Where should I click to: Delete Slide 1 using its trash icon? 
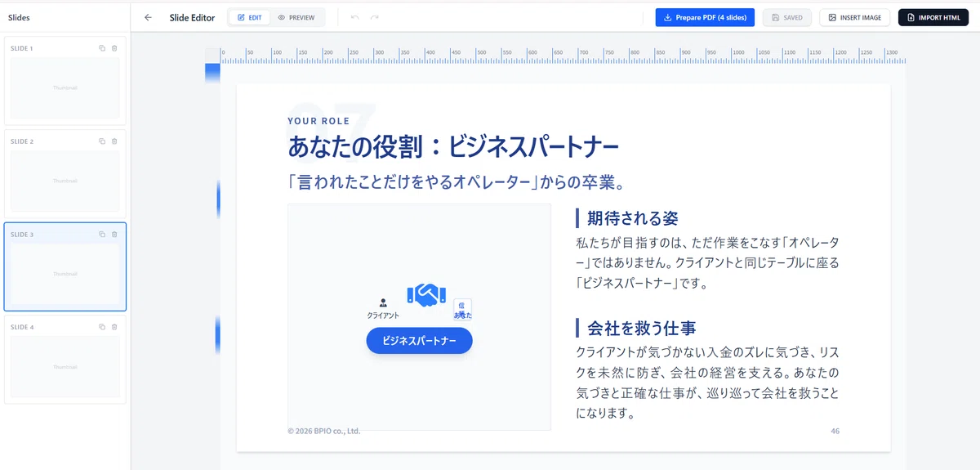click(114, 48)
